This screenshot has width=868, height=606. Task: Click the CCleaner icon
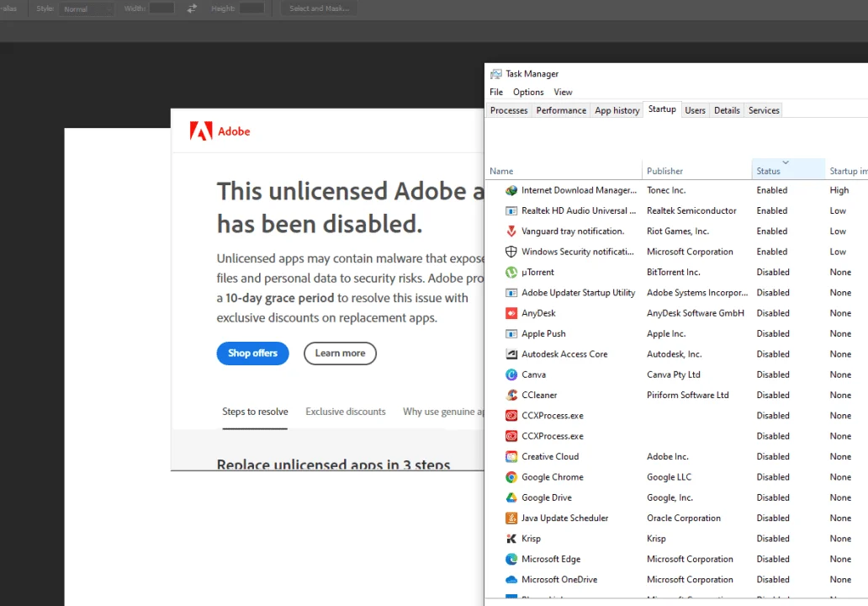(511, 395)
